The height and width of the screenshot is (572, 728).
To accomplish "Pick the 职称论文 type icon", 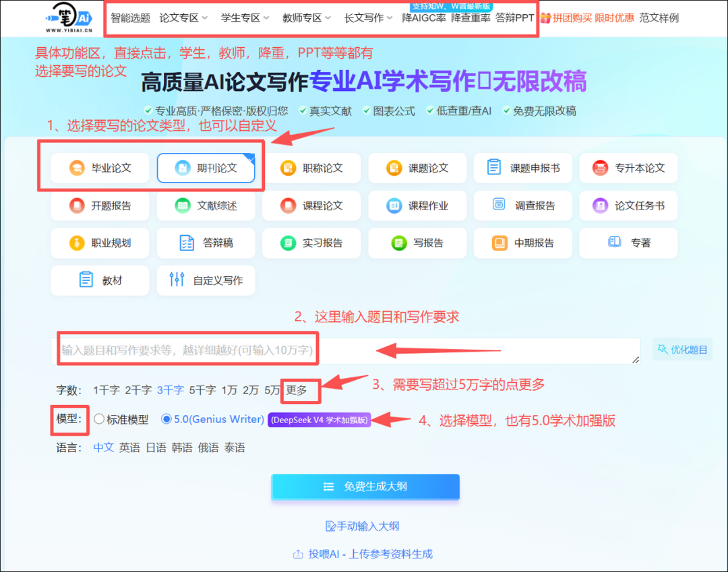I will (x=288, y=168).
